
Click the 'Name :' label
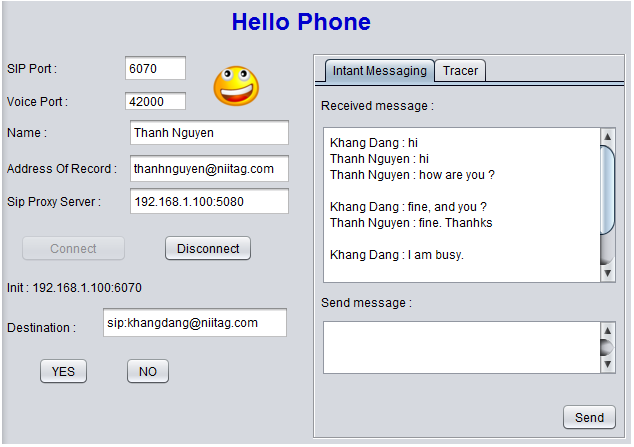(27, 133)
